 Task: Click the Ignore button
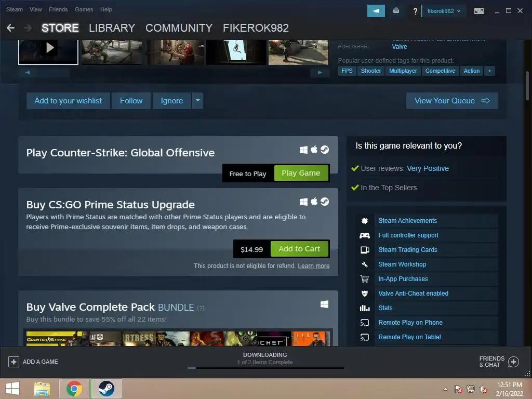tap(171, 101)
